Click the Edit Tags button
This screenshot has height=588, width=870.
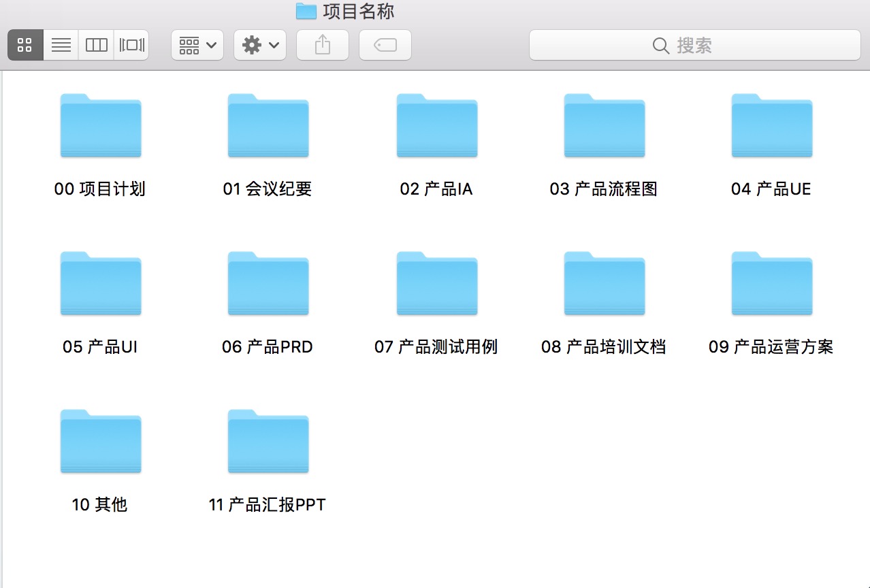click(x=385, y=46)
